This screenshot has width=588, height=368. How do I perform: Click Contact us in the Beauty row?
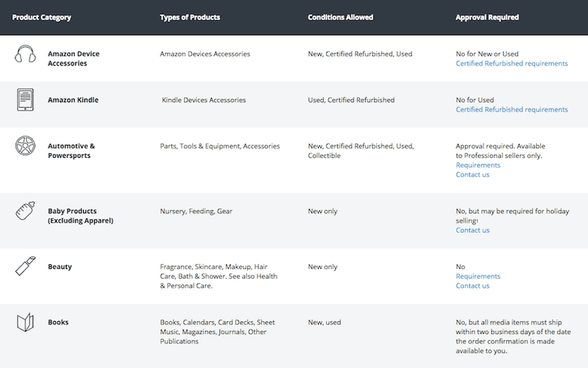point(472,285)
